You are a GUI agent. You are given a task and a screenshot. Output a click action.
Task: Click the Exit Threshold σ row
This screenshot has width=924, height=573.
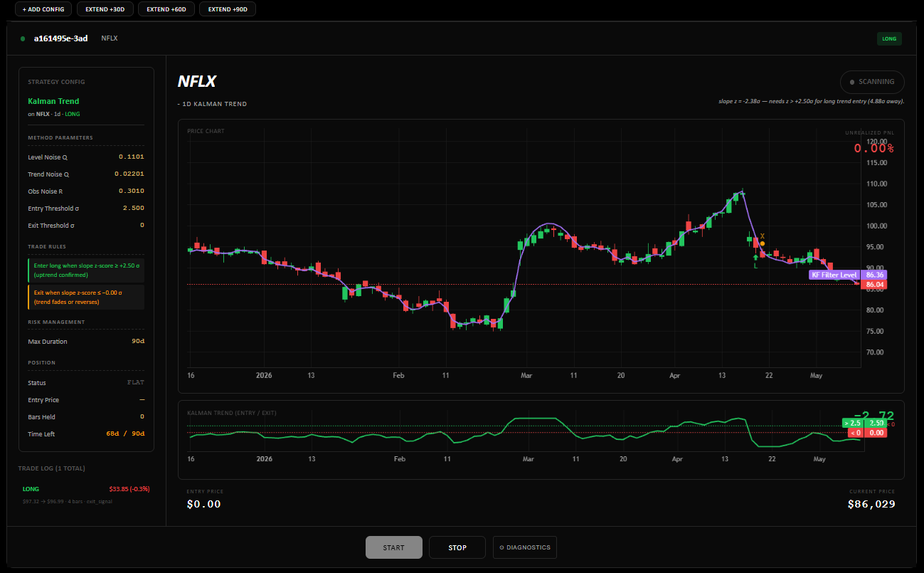(86, 226)
